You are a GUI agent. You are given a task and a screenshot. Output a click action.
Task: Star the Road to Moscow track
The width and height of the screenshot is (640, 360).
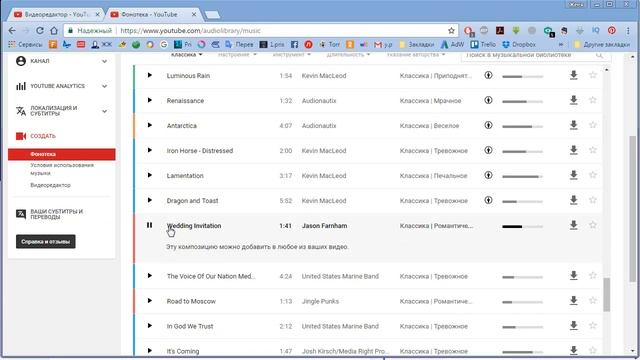(x=593, y=301)
